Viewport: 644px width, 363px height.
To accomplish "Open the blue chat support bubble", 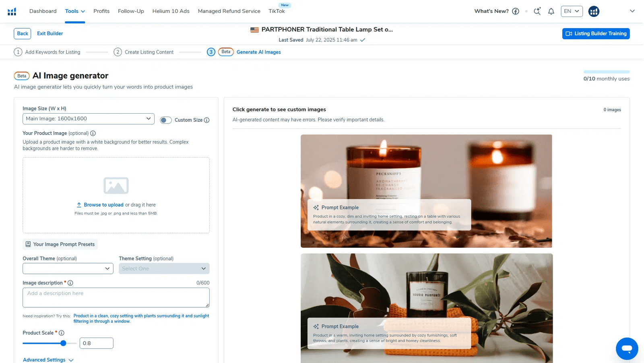I will click(627, 348).
